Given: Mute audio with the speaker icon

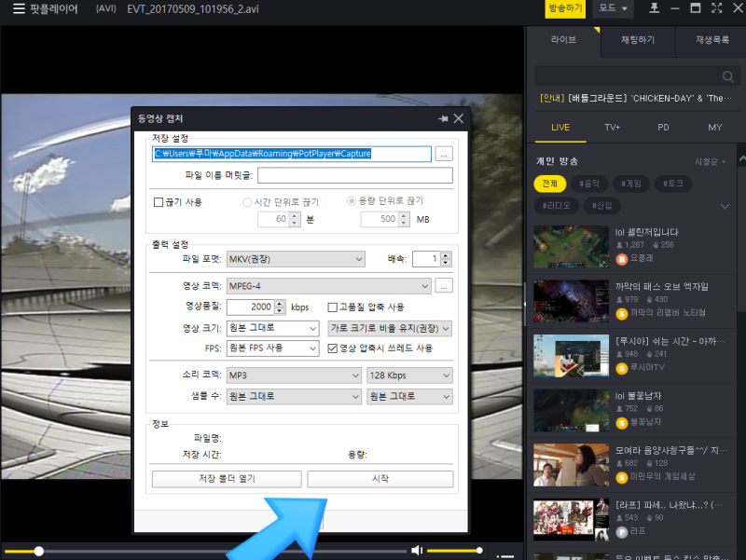Looking at the screenshot, I should pos(417,551).
